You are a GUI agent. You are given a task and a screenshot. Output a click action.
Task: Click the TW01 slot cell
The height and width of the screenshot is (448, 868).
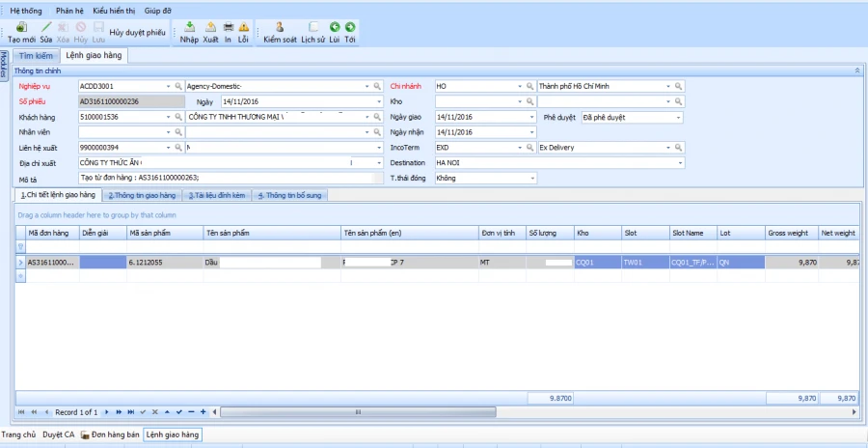tap(645, 263)
